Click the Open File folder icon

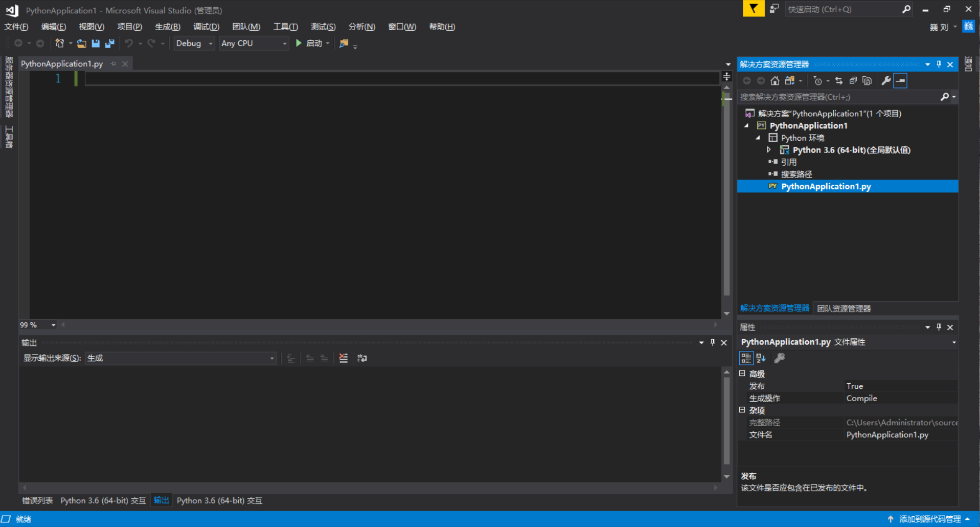point(81,43)
